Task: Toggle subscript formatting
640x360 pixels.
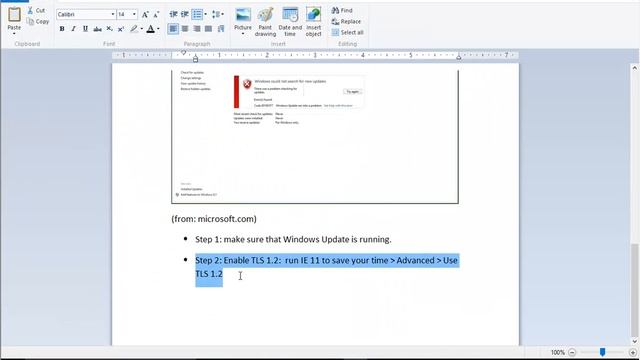Action: tap(109, 29)
